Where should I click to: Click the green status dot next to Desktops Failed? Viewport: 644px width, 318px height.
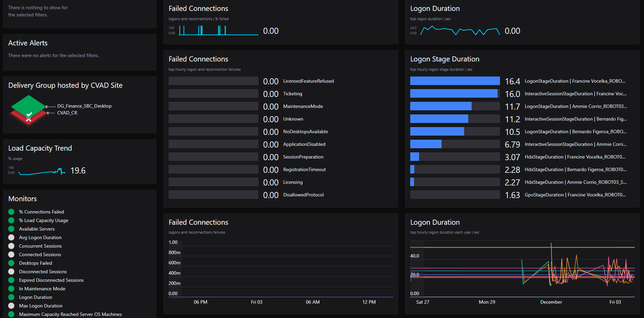pyautogui.click(x=11, y=263)
